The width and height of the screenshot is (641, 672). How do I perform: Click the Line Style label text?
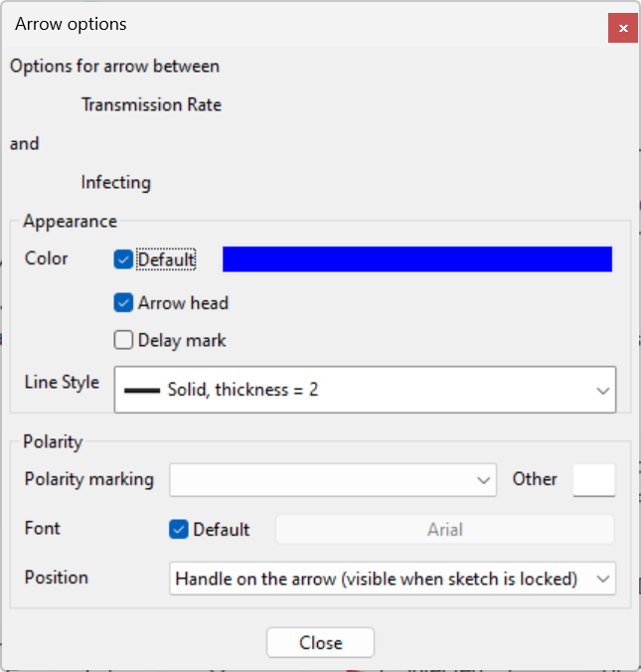[62, 382]
